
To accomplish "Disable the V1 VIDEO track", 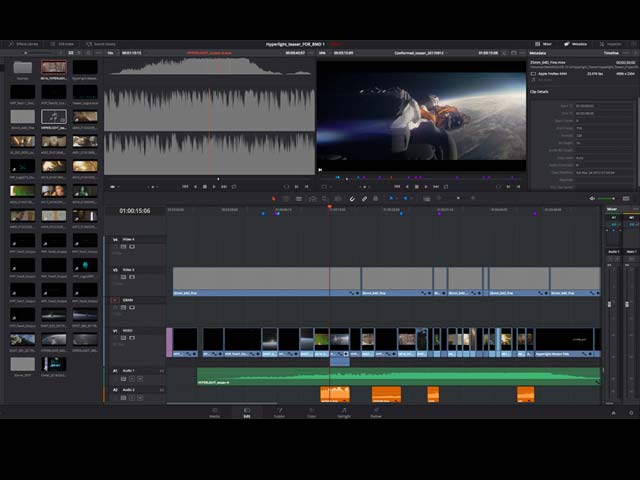I will click(132, 338).
